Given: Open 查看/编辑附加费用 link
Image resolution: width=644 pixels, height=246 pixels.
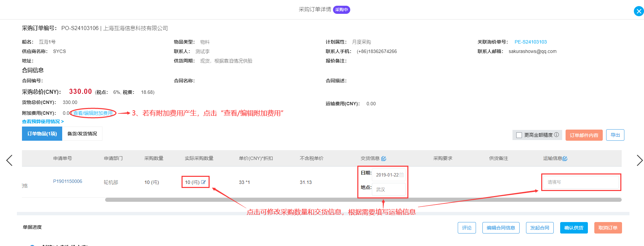Looking at the screenshot, I should tap(93, 113).
